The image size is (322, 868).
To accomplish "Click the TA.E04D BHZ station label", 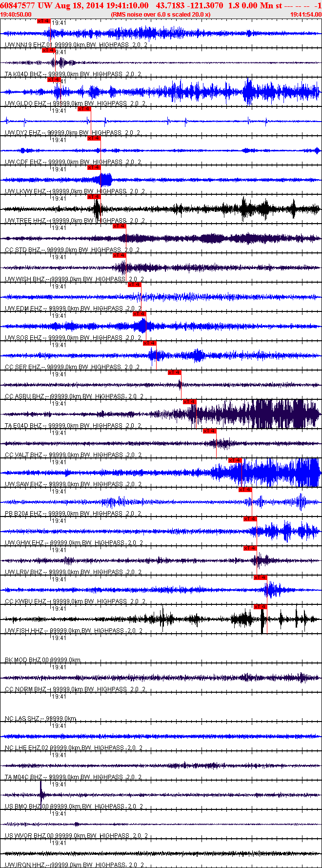I will [23, 426].
